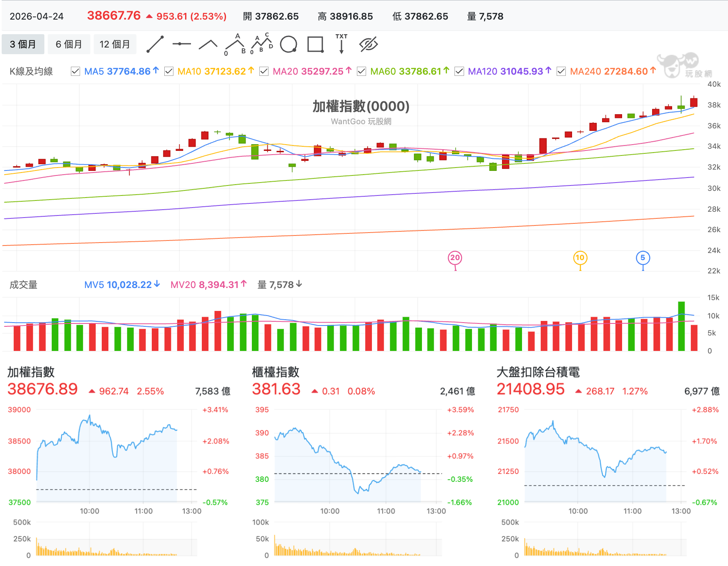This screenshot has height=566, width=728.
Task: Select the TXT text annotation tool
Action: [x=341, y=44]
